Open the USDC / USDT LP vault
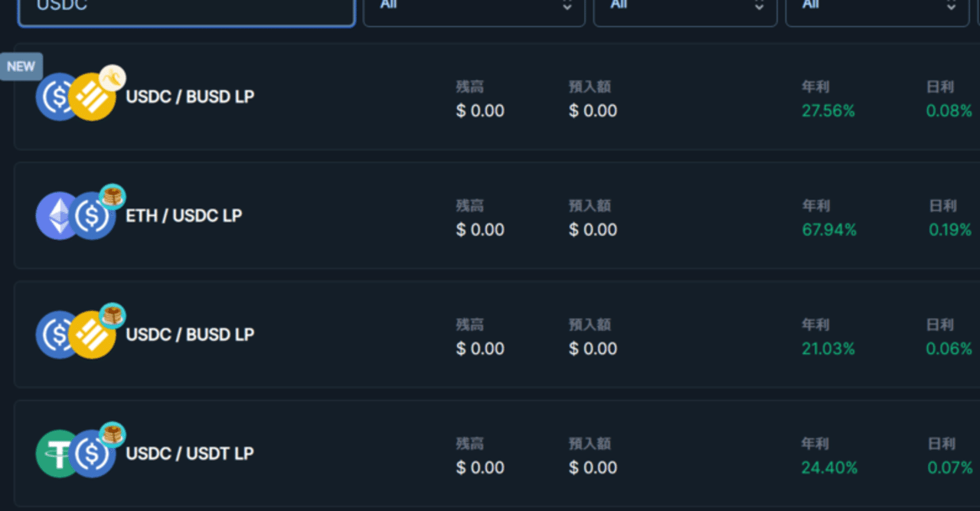 point(190,454)
